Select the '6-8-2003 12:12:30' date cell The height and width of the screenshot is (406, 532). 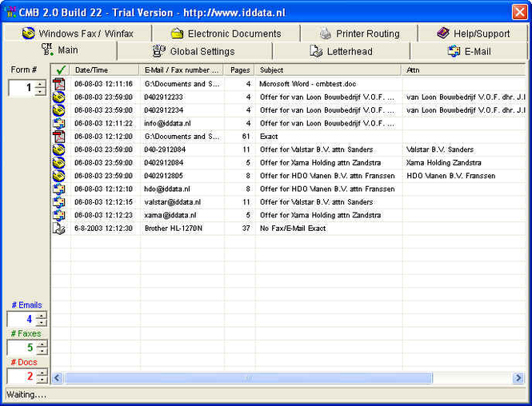(x=103, y=229)
